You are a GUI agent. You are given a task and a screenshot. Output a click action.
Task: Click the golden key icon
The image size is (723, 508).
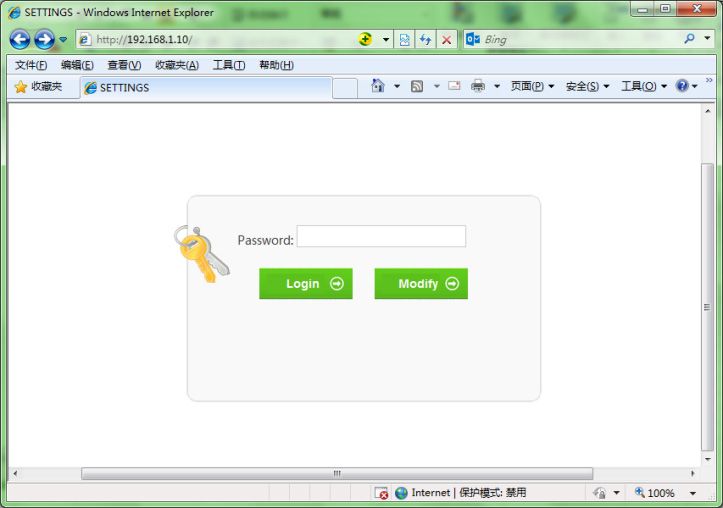click(x=201, y=254)
